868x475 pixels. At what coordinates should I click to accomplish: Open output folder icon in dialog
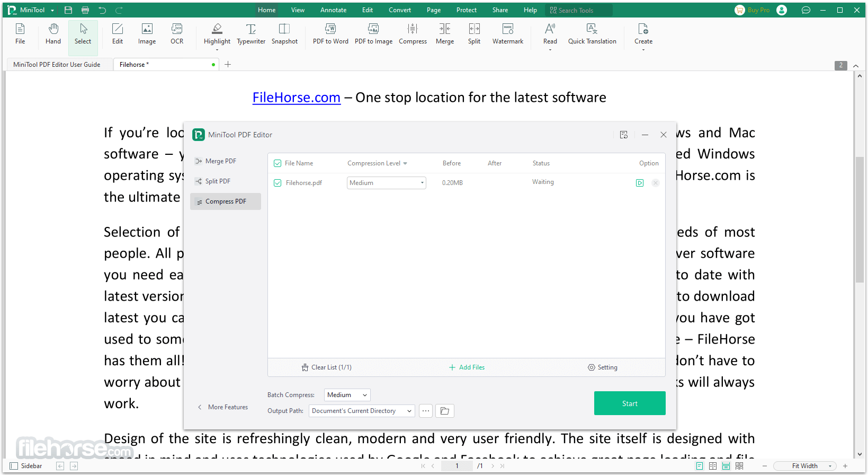tap(445, 411)
